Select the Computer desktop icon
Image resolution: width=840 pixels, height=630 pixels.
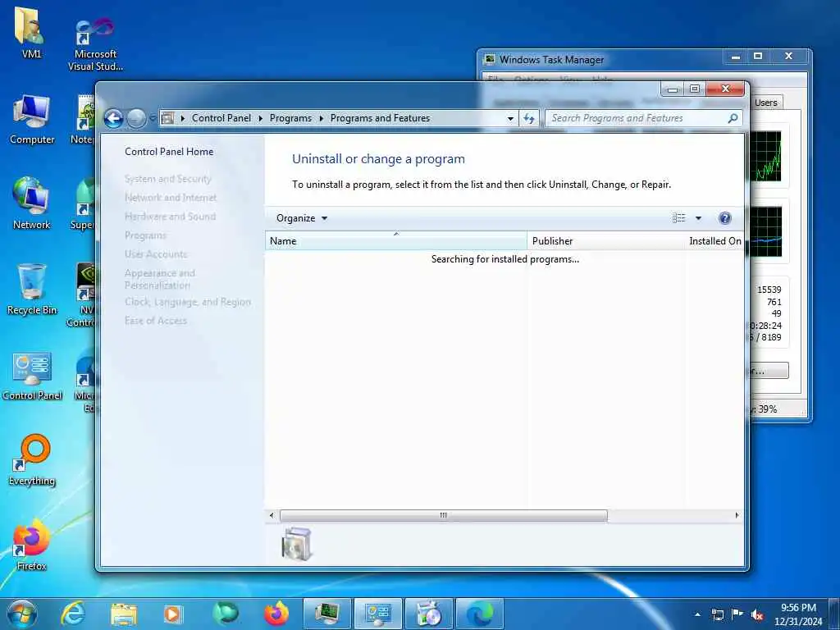(x=32, y=120)
